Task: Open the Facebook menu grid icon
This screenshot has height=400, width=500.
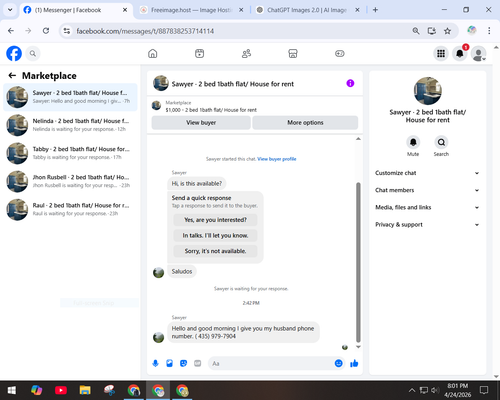Action: [441, 53]
